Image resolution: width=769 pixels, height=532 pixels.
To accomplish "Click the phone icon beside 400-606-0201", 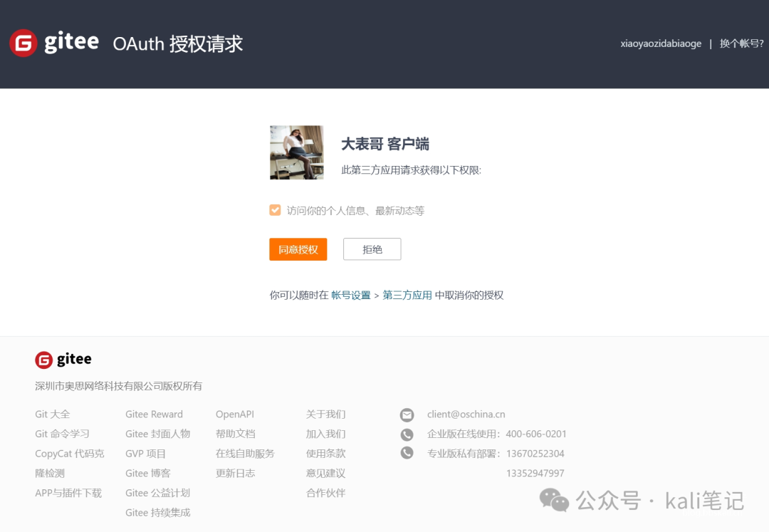I will pos(407,434).
